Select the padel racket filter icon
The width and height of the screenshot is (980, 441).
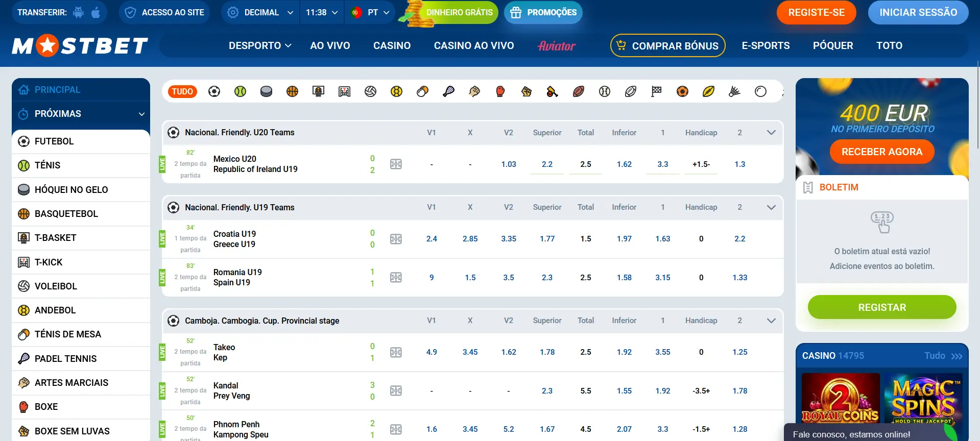point(449,91)
